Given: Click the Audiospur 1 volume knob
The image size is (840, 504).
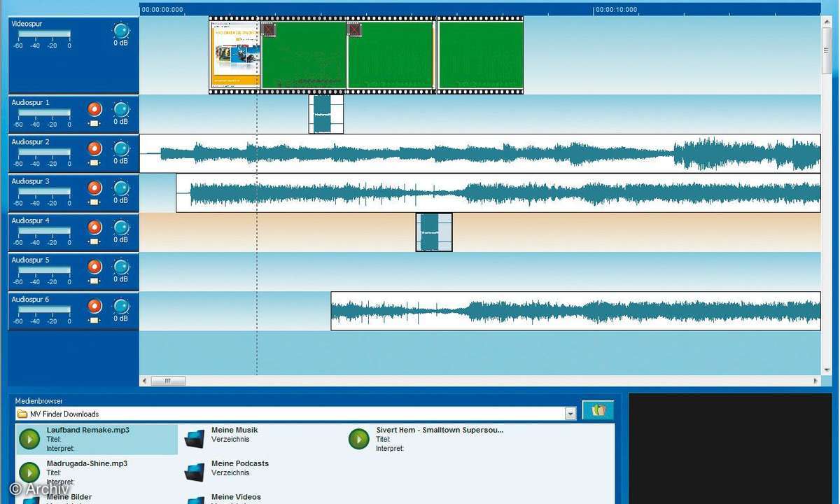Looking at the screenshot, I should (121, 109).
